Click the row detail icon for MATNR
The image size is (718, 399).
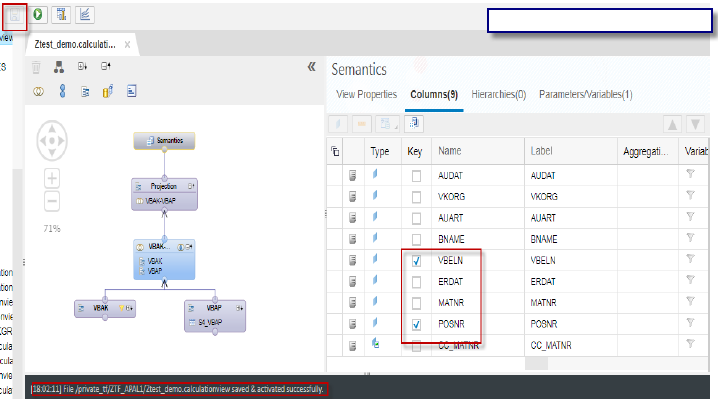[x=353, y=303]
